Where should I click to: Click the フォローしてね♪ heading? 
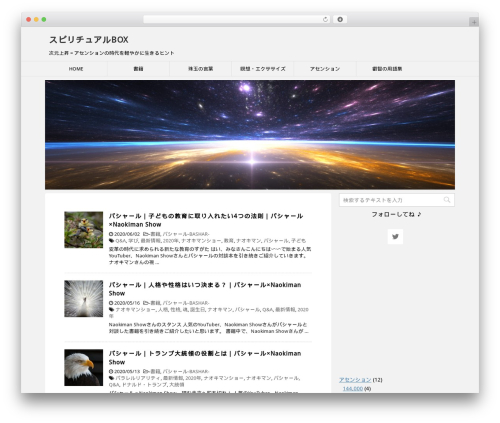397,214
